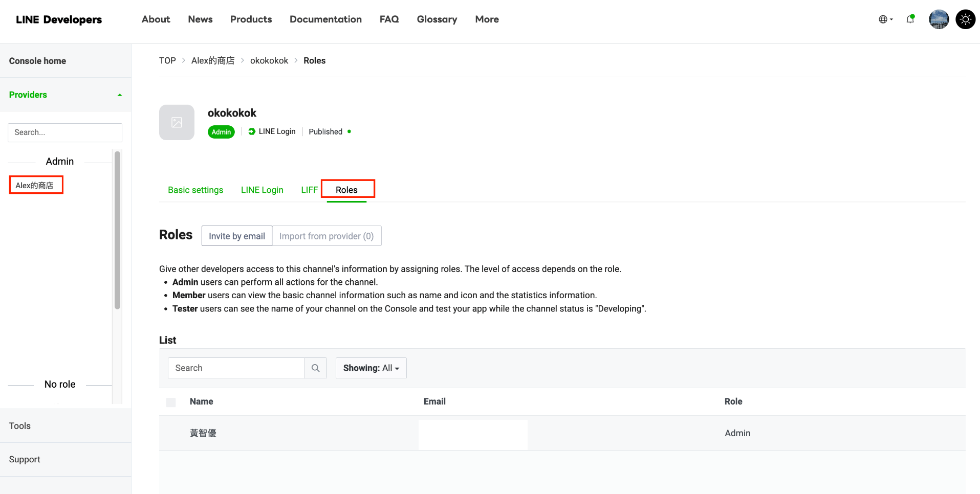
Task: Open Documentation in top navigation
Action: (x=325, y=19)
